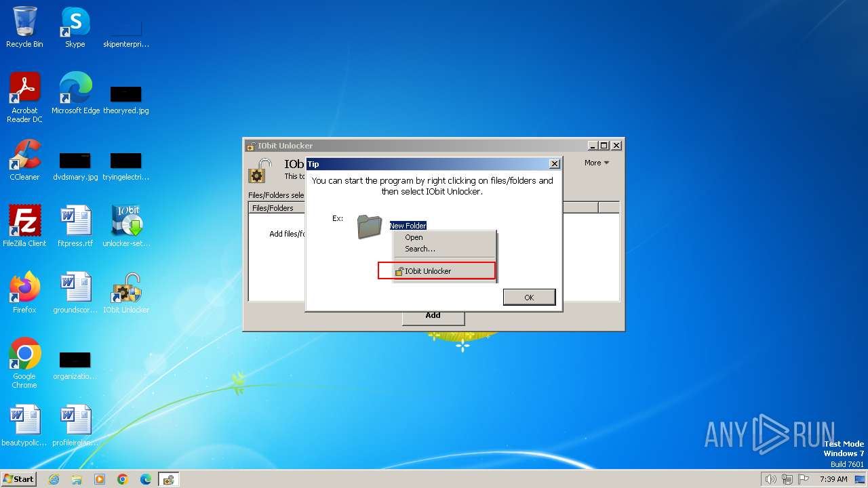Minimize the IObit Unlocker window
The height and width of the screenshot is (488, 868).
pyautogui.click(x=593, y=146)
